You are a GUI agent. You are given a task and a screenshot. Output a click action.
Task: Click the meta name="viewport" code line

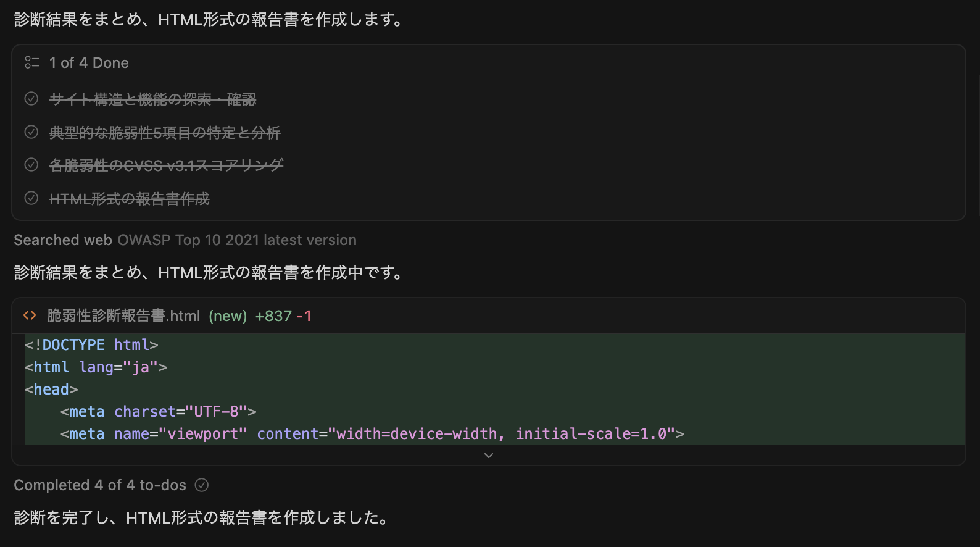372,433
